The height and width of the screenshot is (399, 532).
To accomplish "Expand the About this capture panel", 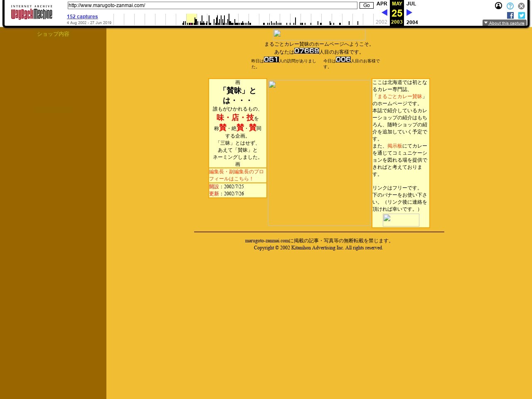I will tap(504, 23).
